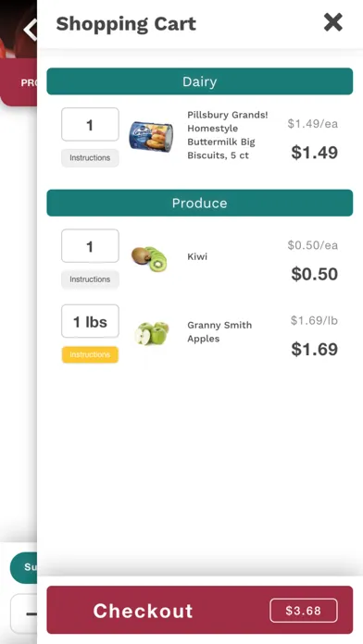Edit quantity for Pillsbury biscuits
The width and height of the screenshot is (363, 644).
click(x=90, y=124)
